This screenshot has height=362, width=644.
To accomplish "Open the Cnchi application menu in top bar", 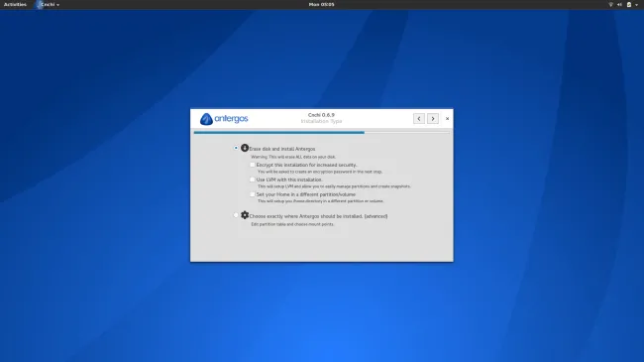I will (x=48, y=5).
